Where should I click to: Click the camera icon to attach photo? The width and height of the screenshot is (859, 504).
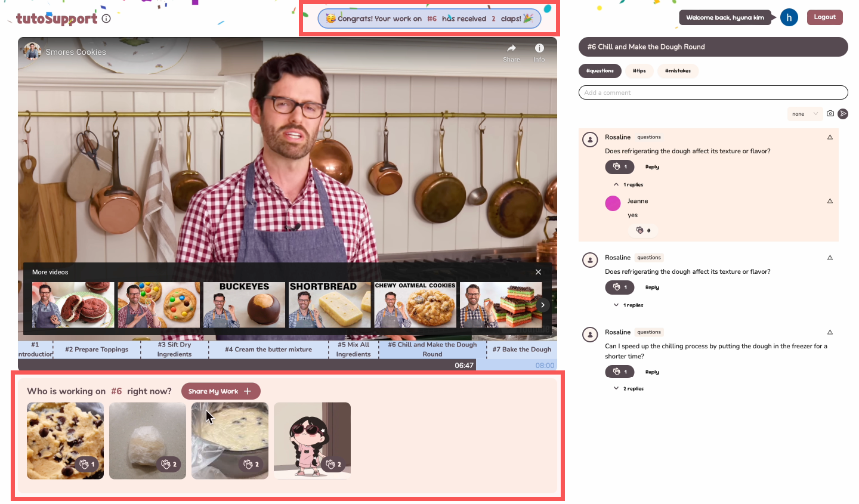[x=830, y=113]
